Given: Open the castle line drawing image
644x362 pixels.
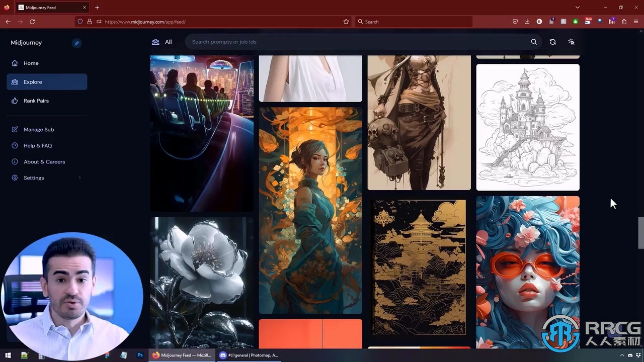Looking at the screenshot, I should tap(528, 127).
